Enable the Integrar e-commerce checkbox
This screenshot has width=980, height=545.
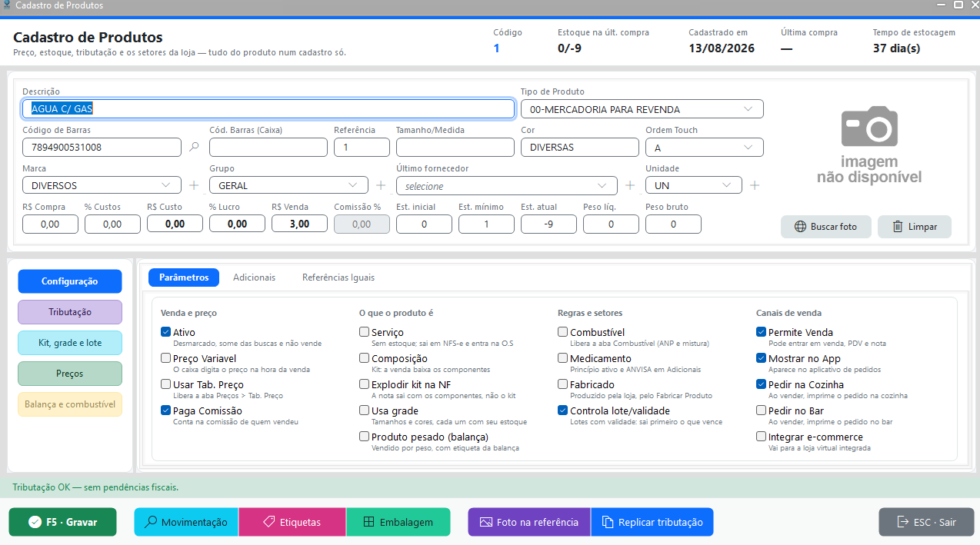click(762, 437)
